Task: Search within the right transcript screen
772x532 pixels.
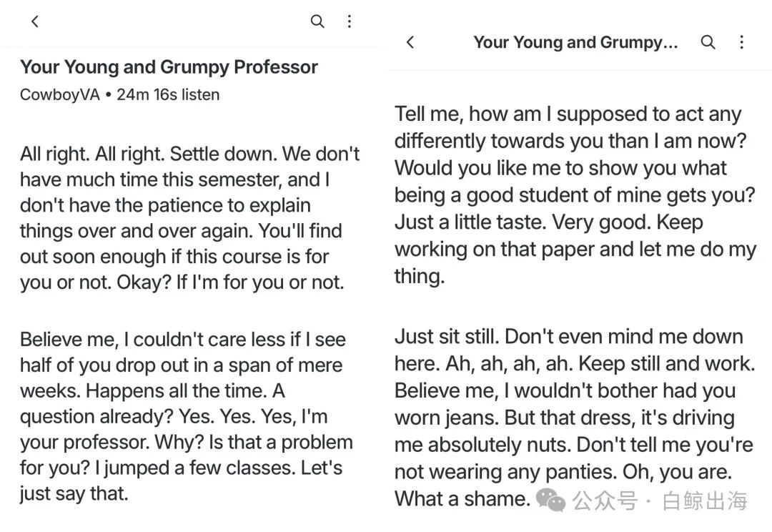Action: (x=708, y=42)
